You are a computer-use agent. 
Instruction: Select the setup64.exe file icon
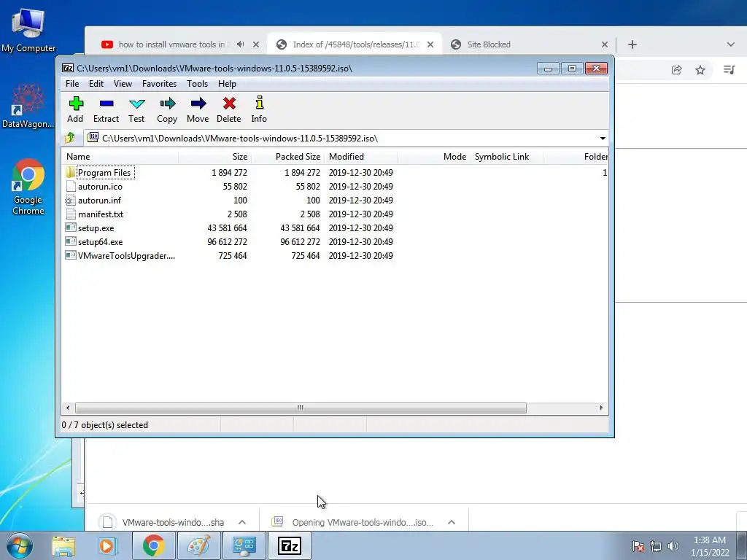click(71, 241)
